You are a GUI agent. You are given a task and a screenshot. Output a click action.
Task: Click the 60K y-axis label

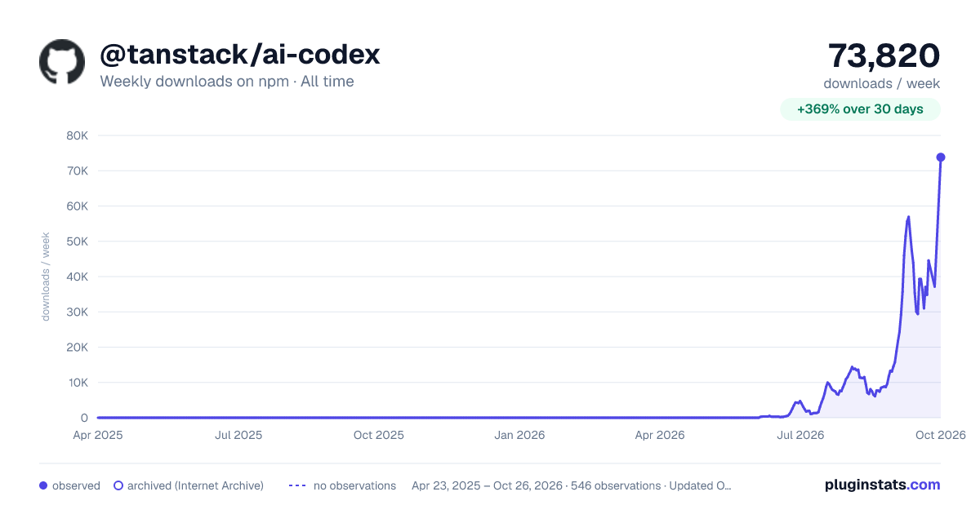[x=77, y=206]
